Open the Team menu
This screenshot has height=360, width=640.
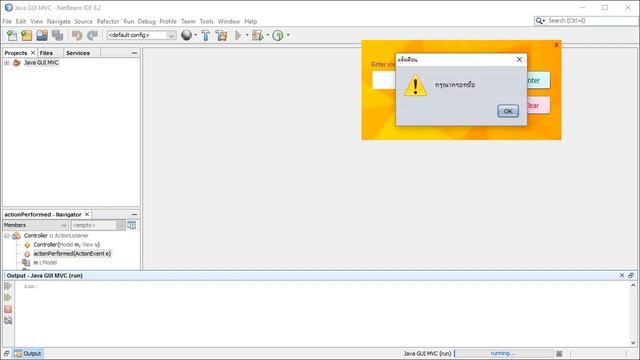188,21
